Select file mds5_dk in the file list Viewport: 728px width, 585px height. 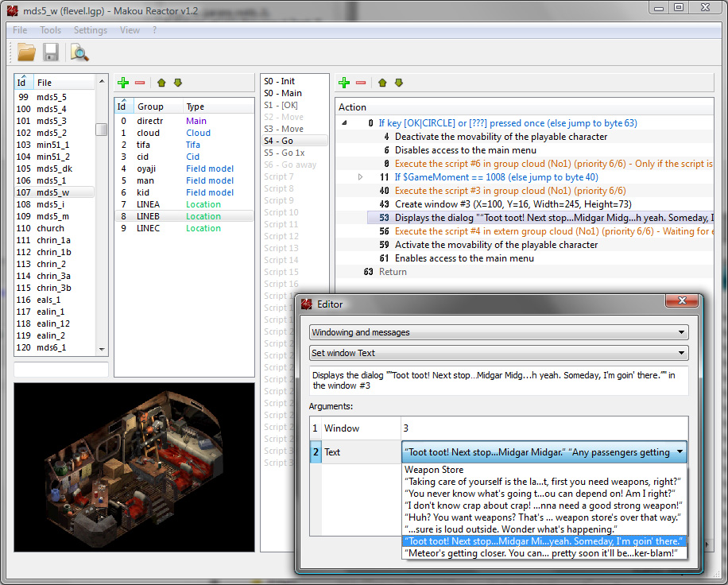coord(55,169)
